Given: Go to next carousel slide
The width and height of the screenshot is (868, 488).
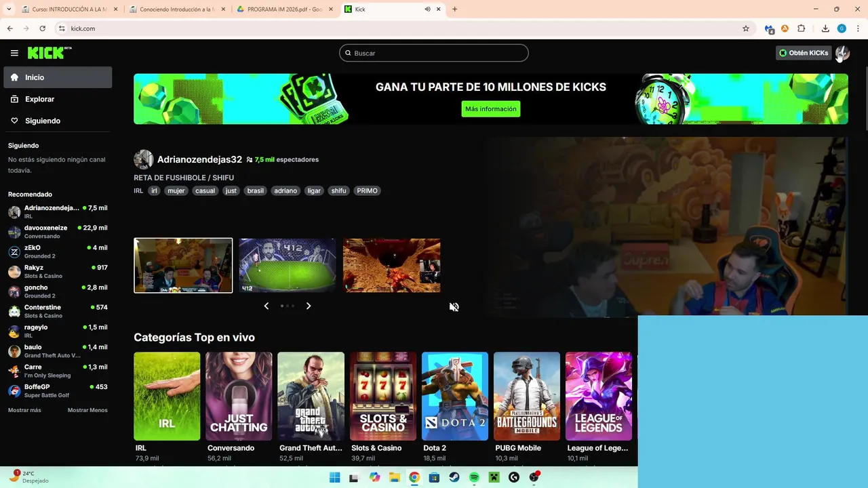Looking at the screenshot, I should pyautogui.click(x=309, y=306).
